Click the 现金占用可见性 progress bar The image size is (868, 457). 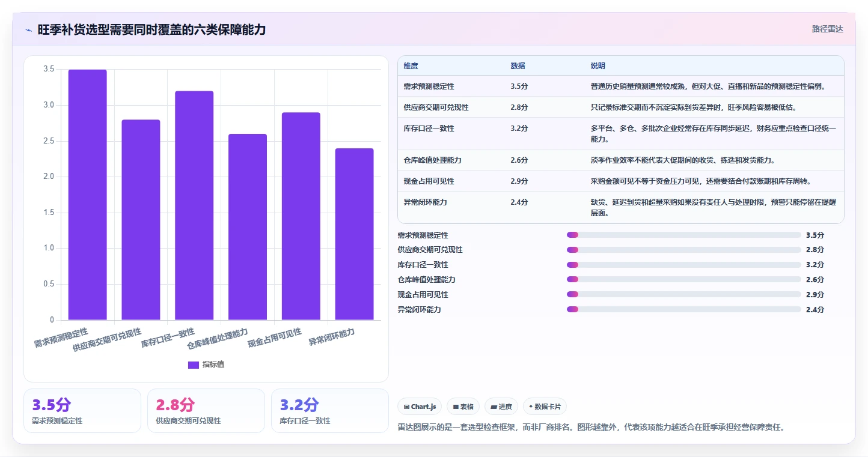(684, 294)
